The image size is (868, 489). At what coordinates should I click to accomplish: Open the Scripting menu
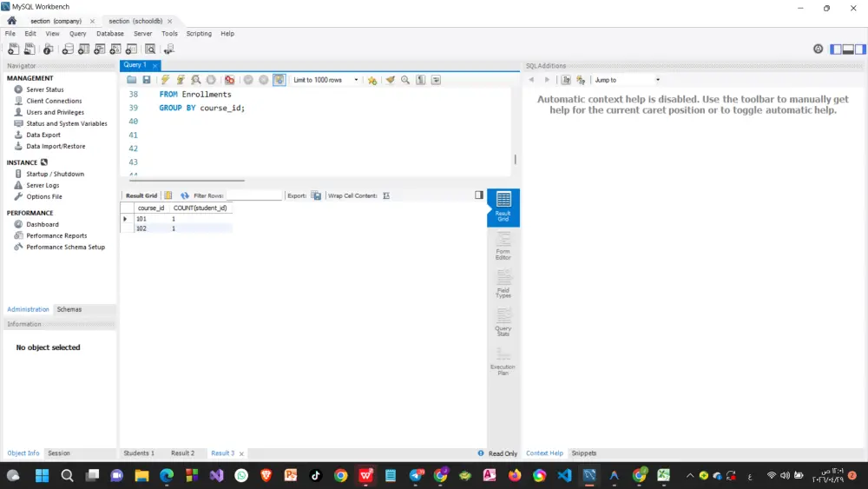pyautogui.click(x=199, y=33)
